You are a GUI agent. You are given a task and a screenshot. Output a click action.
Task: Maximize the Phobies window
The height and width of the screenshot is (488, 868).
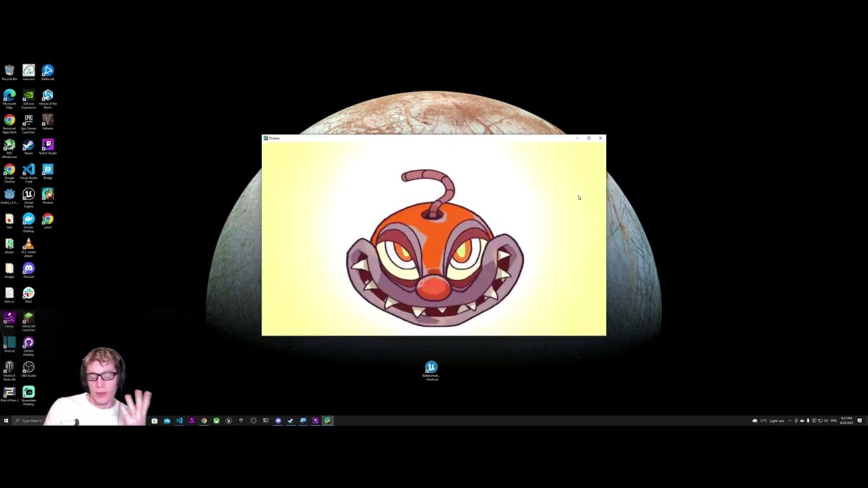(589, 138)
